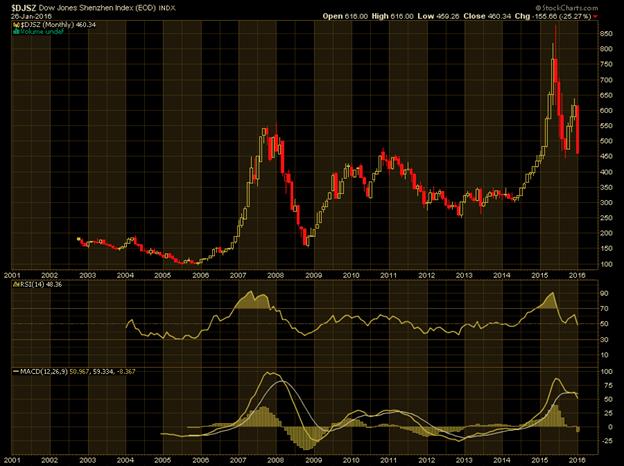Click 800 on the price axis
Image resolution: width=624 pixels, height=466 pixels.
[607, 49]
